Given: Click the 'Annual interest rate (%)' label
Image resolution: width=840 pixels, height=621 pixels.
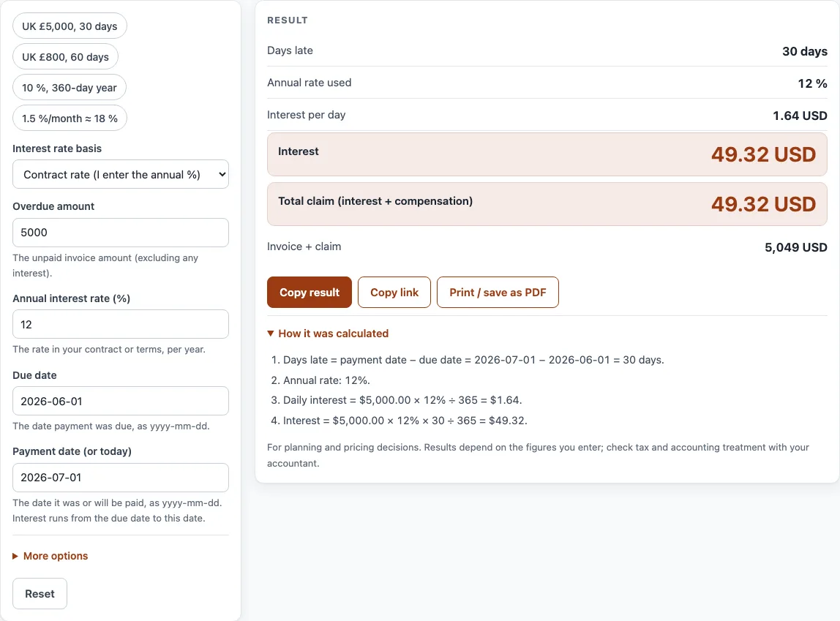Looking at the screenshot, I should pyautogui.click(x=71, y=298).
